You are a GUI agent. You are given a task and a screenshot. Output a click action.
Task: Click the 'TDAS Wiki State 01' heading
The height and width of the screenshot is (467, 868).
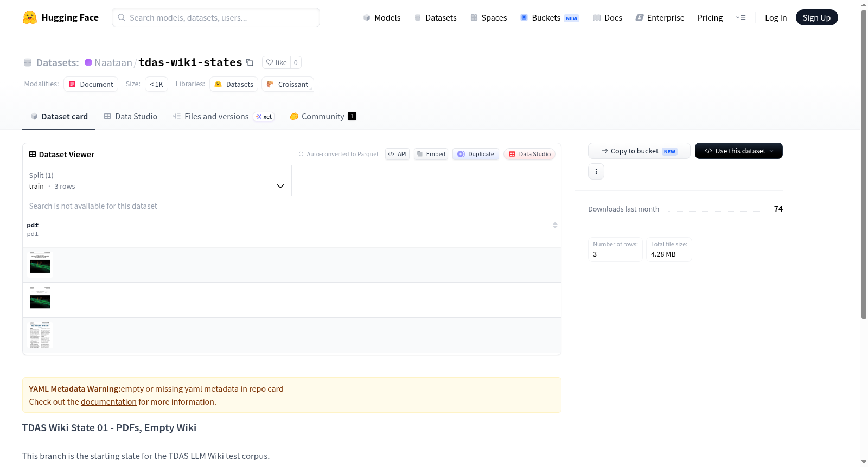tap(109, 427)
